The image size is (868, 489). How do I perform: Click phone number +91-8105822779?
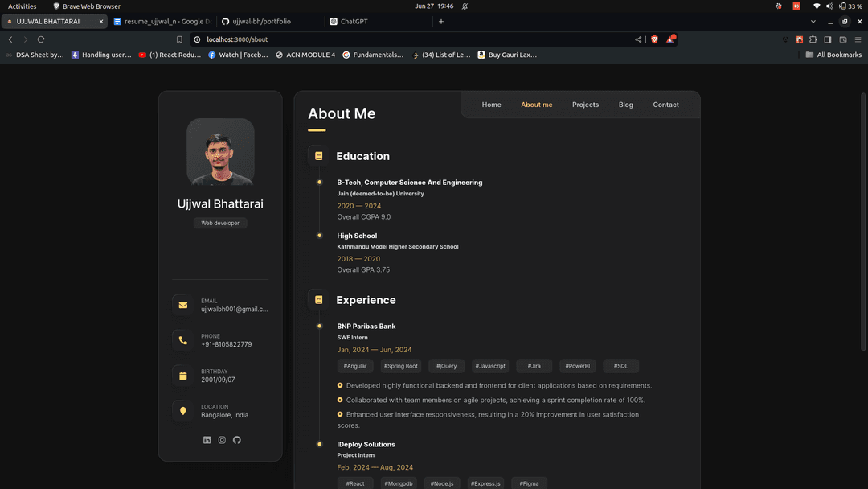pyautogui.click(x=227, y=344)
